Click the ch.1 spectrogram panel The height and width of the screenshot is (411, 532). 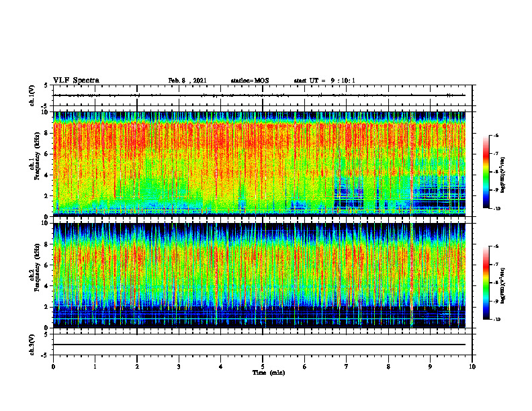[259, 164]
